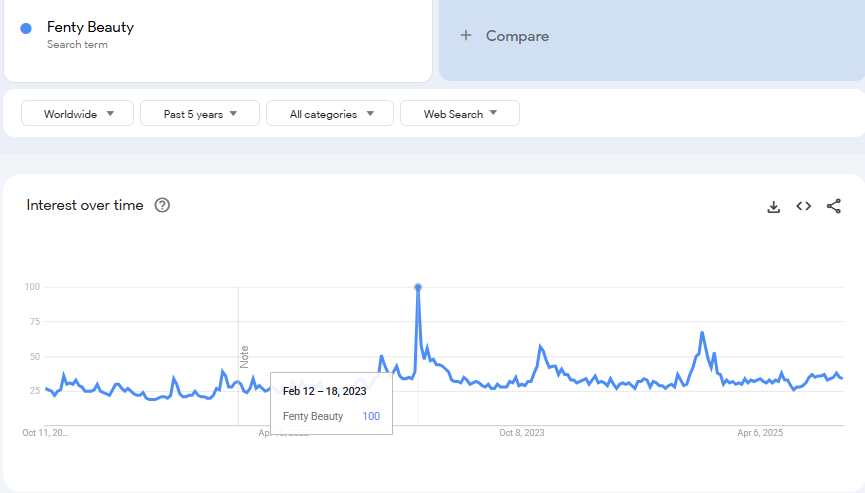Click the Note marker on chart

(244, 357)
